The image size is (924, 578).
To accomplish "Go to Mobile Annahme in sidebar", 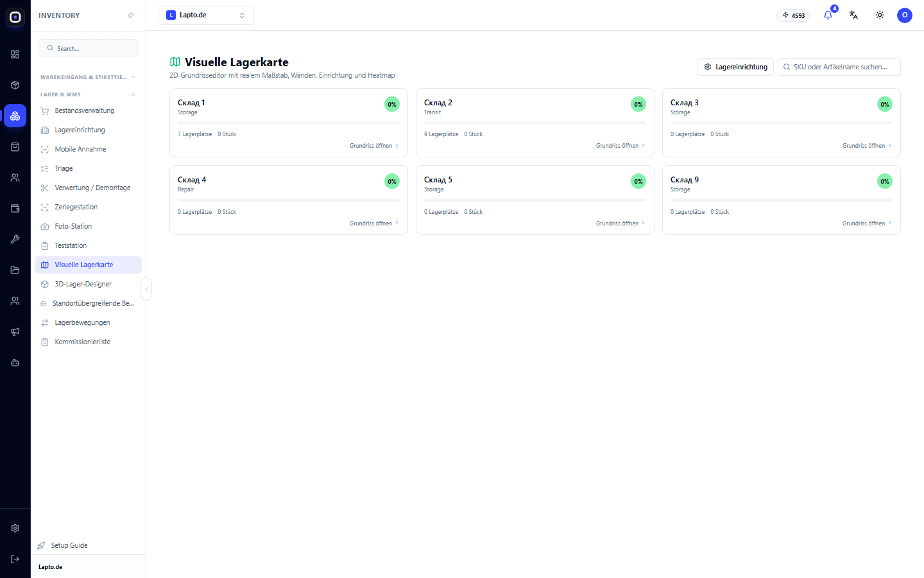I will [x=88, y=149].
